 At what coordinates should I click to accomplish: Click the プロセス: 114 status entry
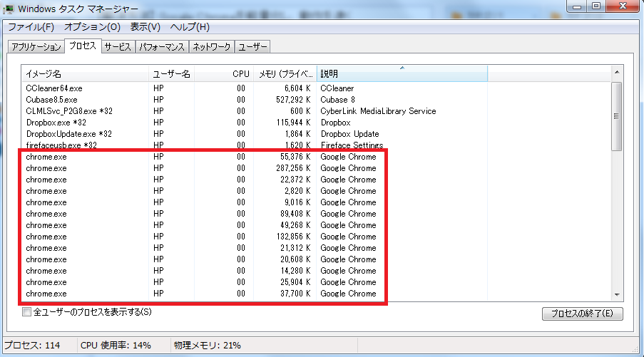pos(32,346)
